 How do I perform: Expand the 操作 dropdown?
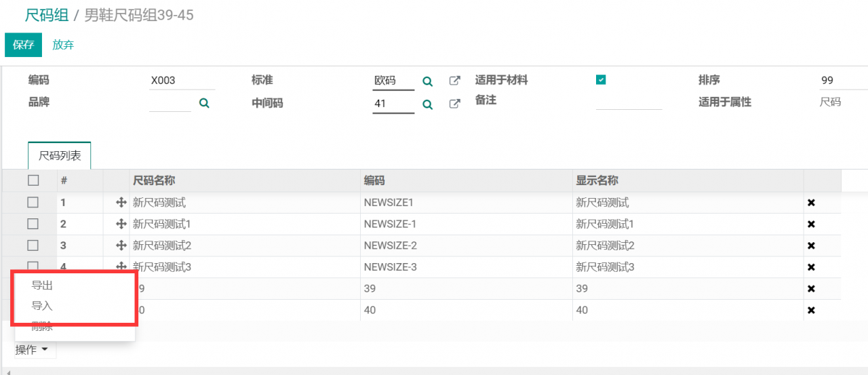click(33, 350)
